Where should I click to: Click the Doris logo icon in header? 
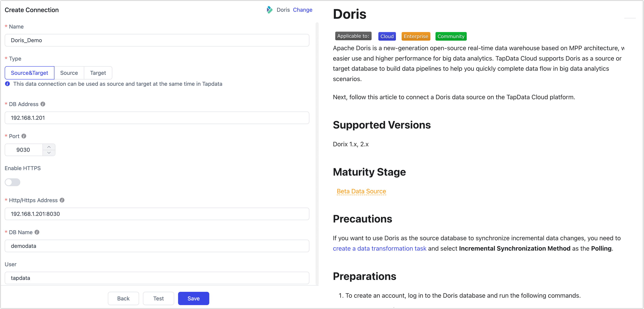[x=270, y=10]
